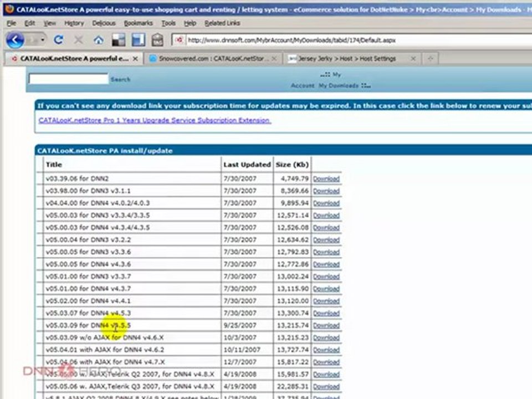Download v05.05.06 Telerik Q3 2007 version

click(x=326, y=386)
